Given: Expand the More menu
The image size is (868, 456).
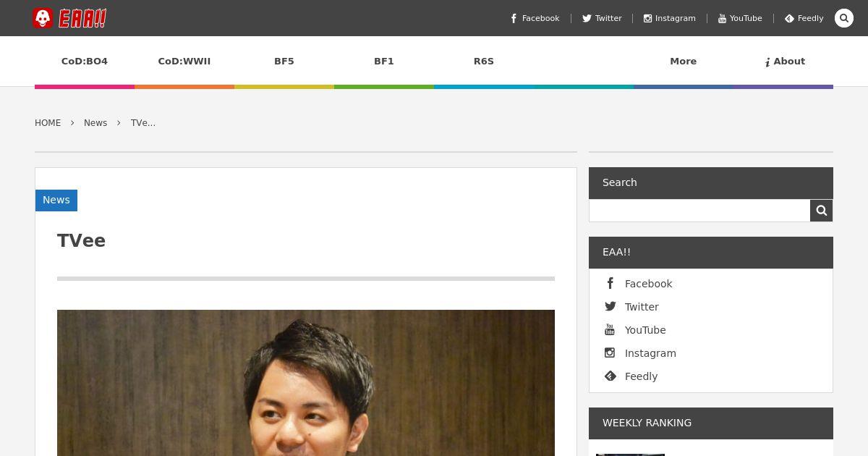Looking at the screenshot, I should click(x=684, y=62).
